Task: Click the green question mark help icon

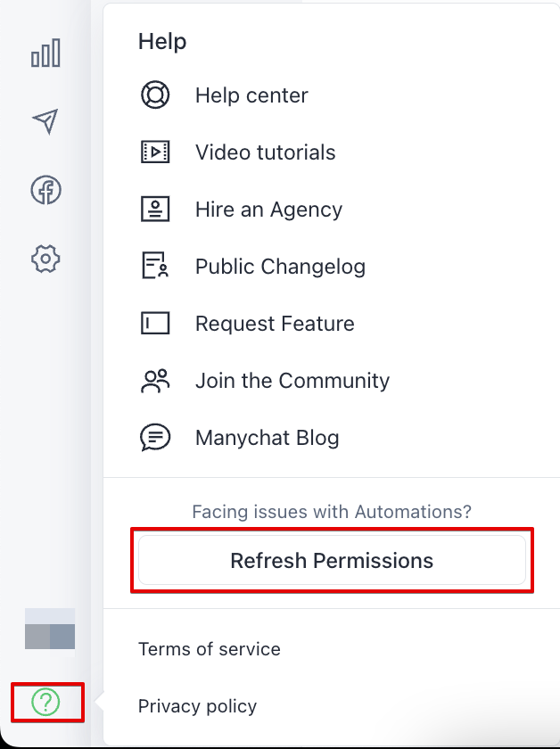Action: pos(45,703)
